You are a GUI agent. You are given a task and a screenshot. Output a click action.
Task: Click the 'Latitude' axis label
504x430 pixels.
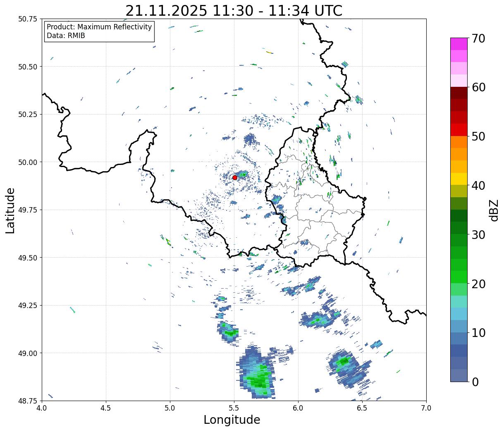11,210
